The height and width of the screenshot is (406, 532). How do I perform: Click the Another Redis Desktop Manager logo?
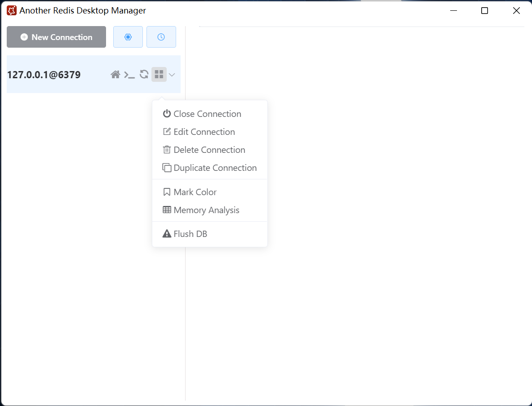coord(12,10)
